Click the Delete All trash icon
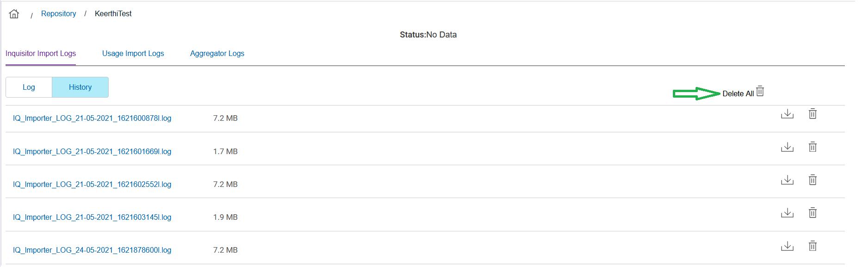 pos(760,92)
